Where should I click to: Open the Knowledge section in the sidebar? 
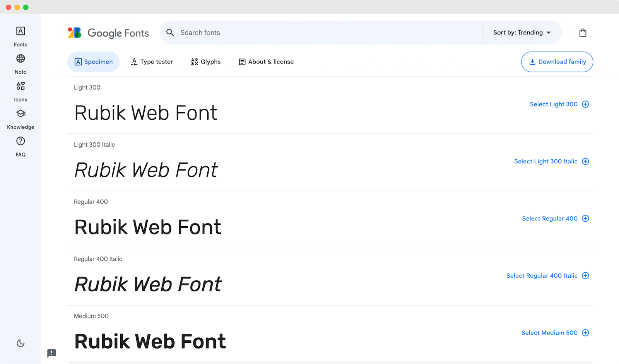point(20,118)
